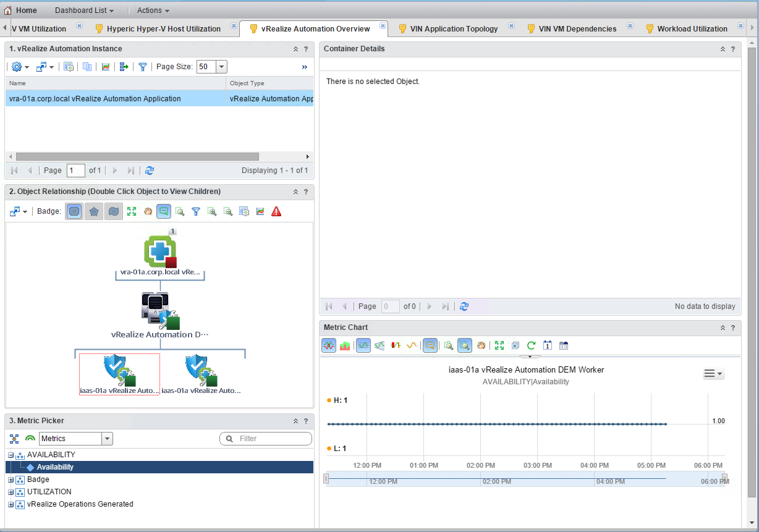Click zoom in on the Object Relationship toolbar

[212, 211]
